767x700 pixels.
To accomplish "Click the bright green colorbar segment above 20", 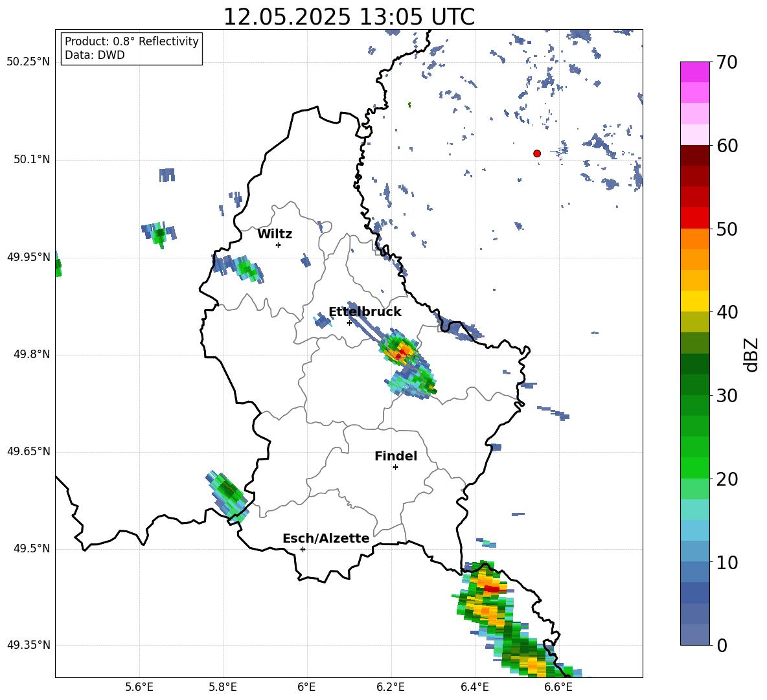I will click(694, 468).
